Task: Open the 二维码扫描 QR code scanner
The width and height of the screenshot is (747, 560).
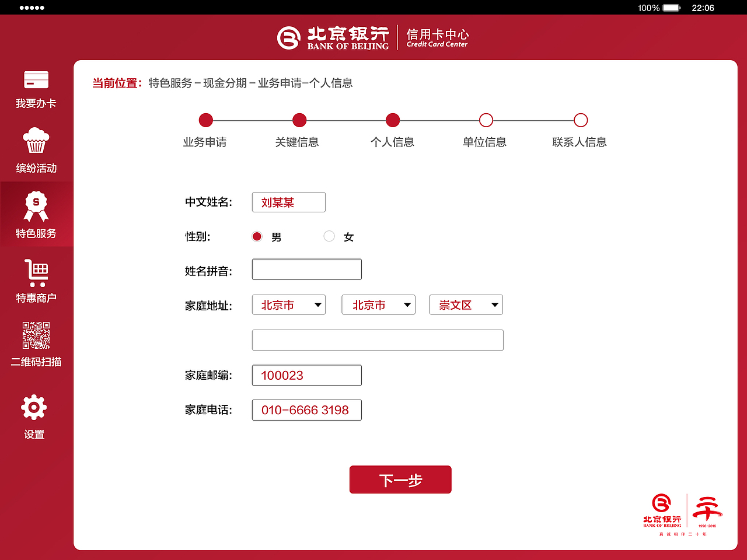Action: (x=36, y=345)
